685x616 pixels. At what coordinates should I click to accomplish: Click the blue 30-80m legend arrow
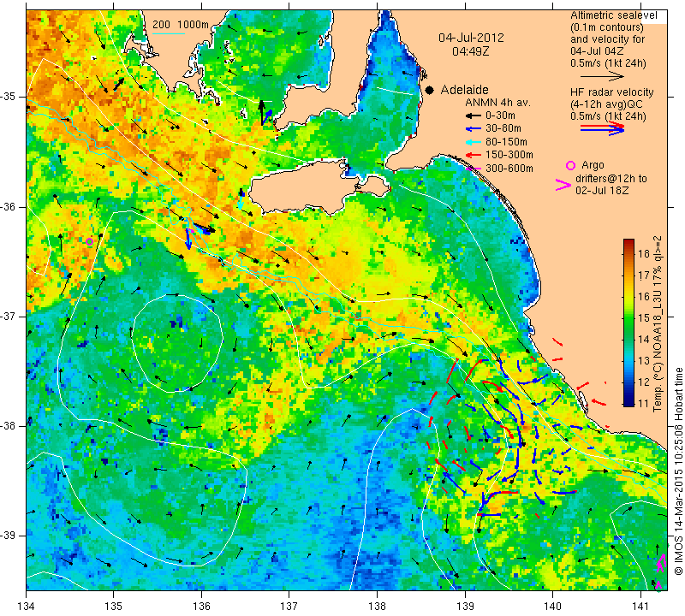tap(473, 129)
